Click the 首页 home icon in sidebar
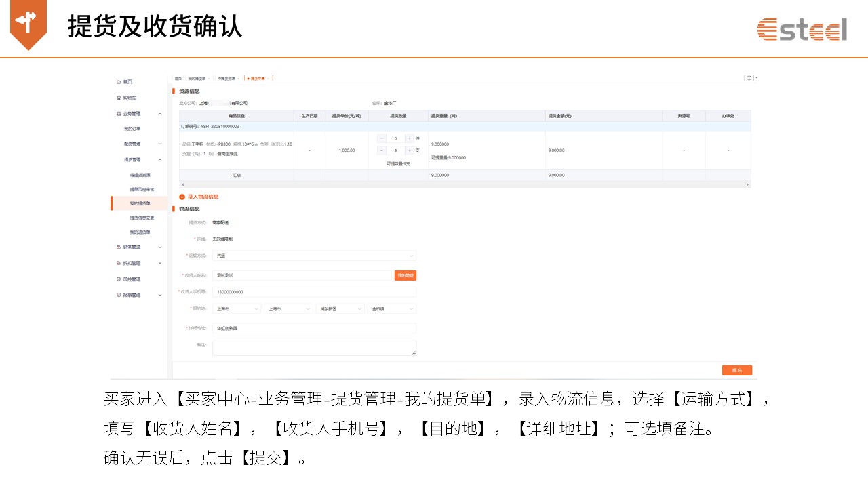The image size is (868, 488). (118, 81)
